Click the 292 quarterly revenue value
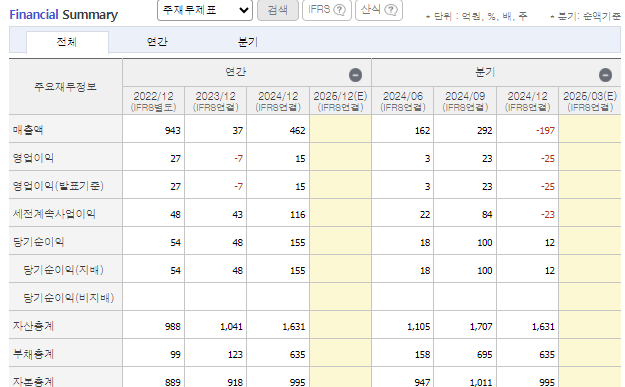 (x=484, y=131)
